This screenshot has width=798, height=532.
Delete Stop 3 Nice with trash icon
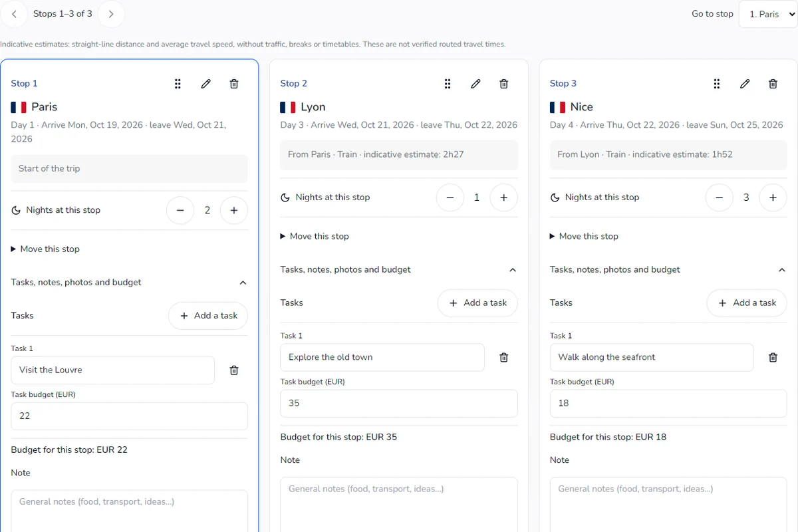pos(773,84)
